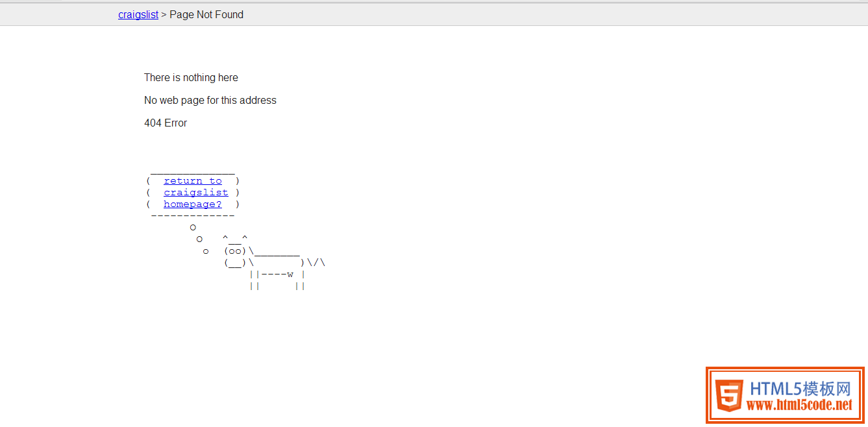Click the cow's orange front legs
The width and height of the screenshot is (868, 427).
(x=254, y=280)
